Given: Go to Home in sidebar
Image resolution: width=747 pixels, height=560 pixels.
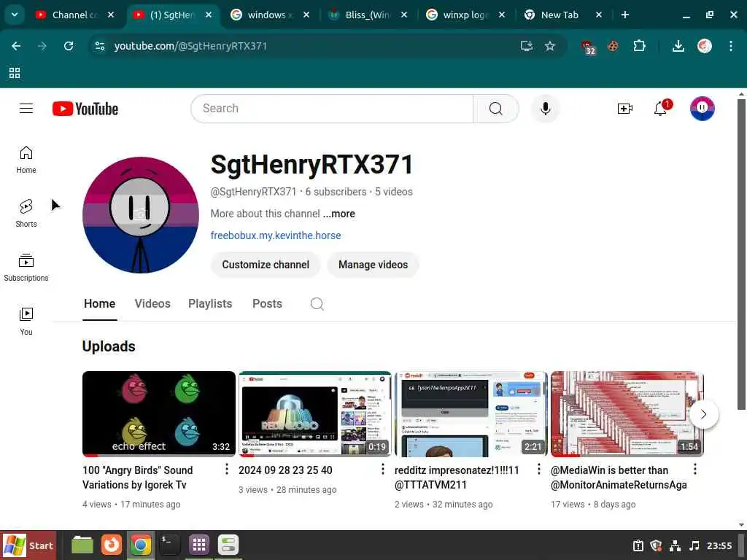Looking at the screenshot, I should [x=26, y=160].
